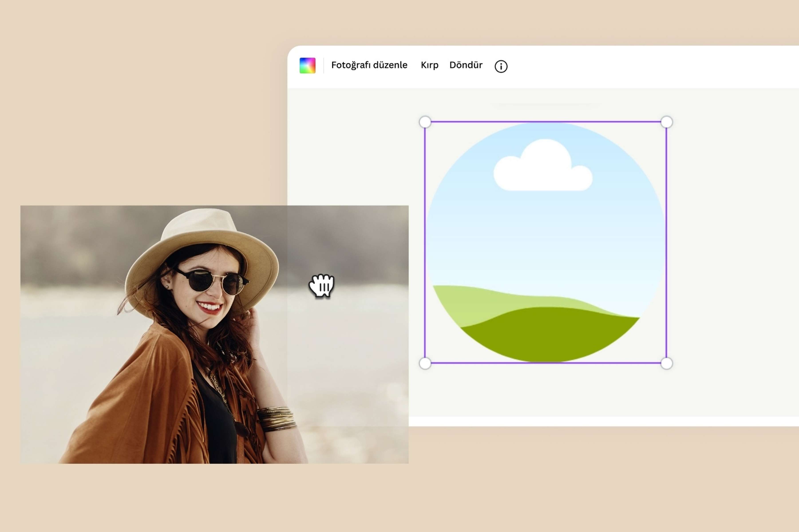The height and width of the screenshot is (532, 799).
Task: Open the rainbow gradient color swatch
Action: 307,65
